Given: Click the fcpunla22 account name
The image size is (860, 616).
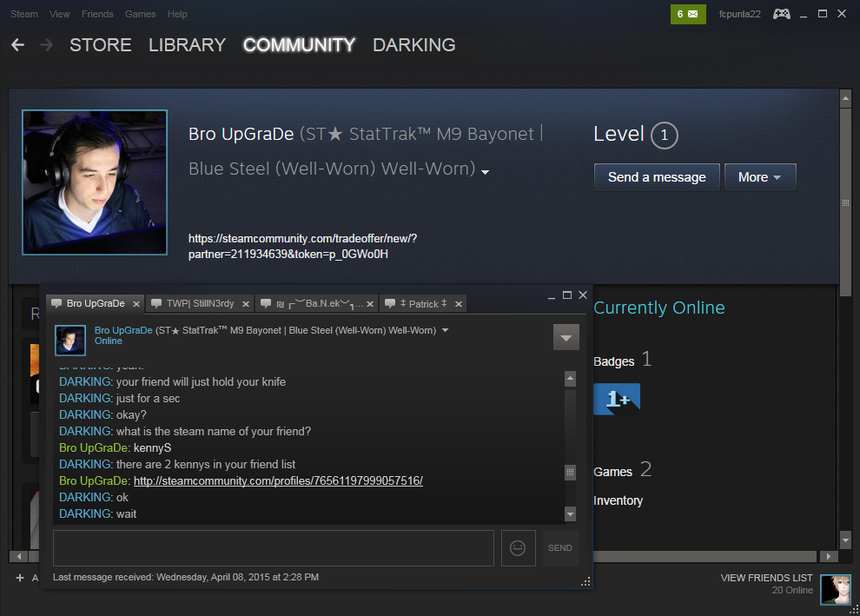Looking at the screenshot, I should tap(739, 14).
